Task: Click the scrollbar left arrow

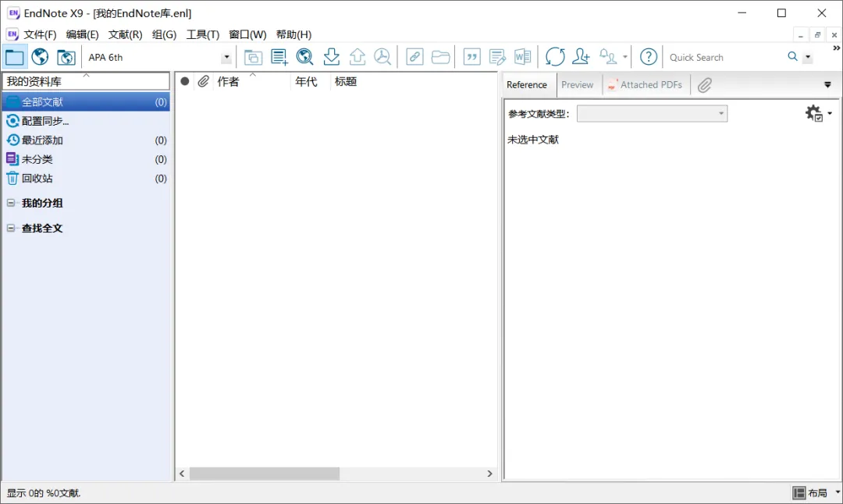Action: click(182, 474)
